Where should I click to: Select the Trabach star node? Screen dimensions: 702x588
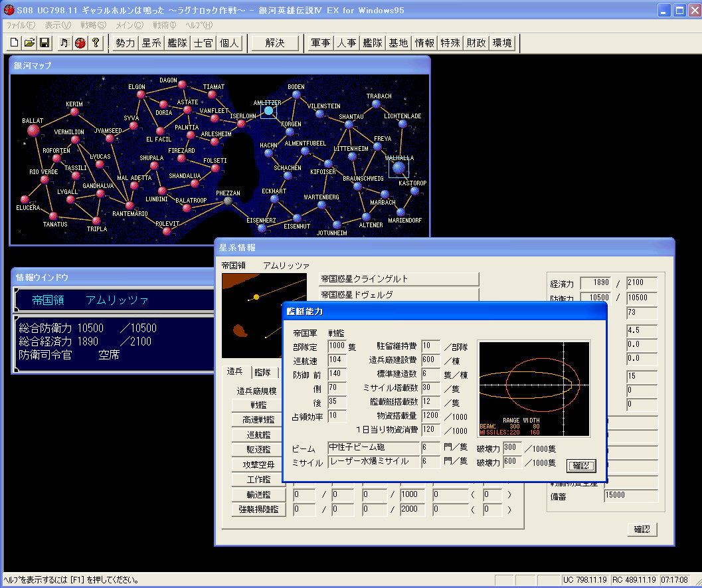tap(376, 104)
